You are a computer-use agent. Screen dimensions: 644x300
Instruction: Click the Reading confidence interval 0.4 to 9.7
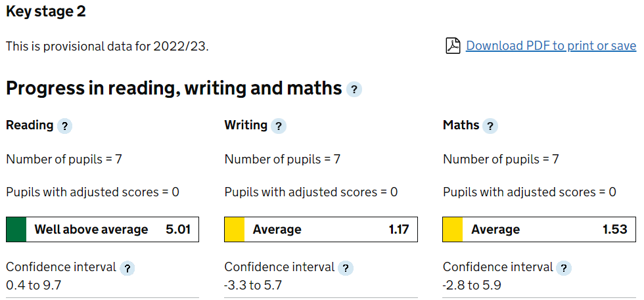click(x=34, y=285)
